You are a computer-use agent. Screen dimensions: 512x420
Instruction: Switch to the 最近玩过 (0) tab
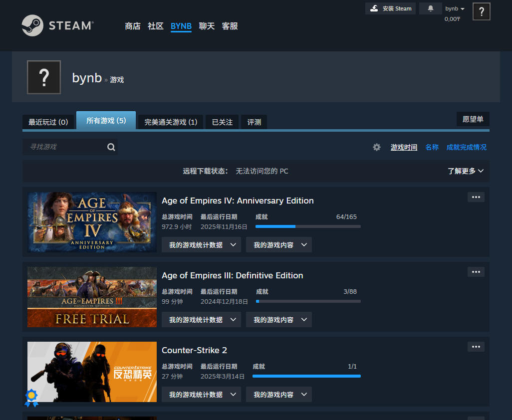[x=48, y=122]
